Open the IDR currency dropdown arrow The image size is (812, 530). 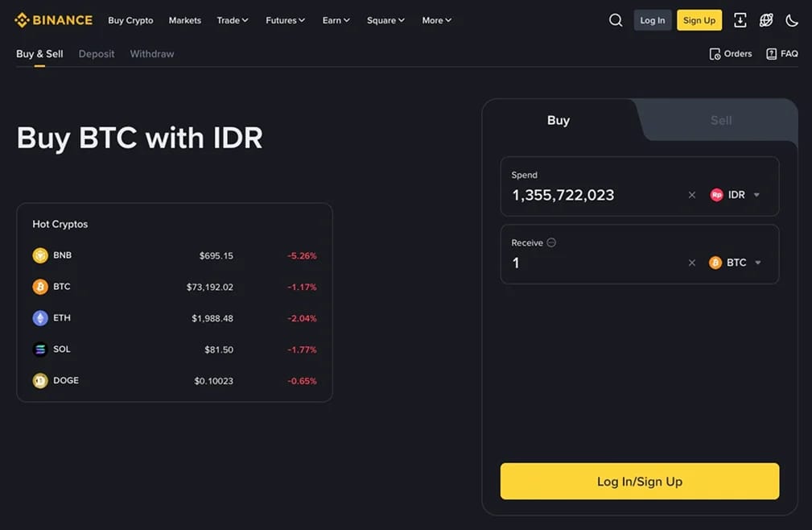tap(756, 195)
